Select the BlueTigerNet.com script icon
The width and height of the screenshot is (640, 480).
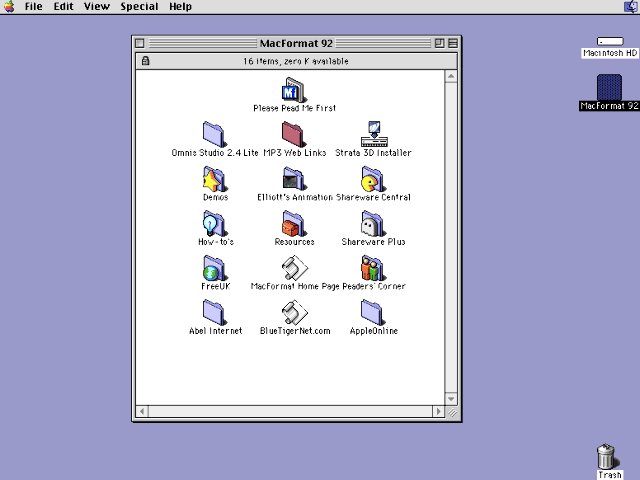[x=295, y=312]
